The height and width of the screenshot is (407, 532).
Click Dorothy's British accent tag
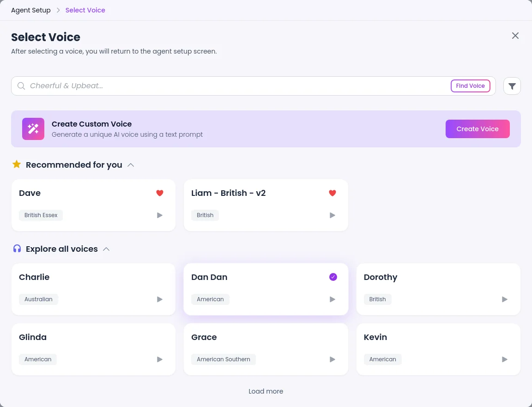tap(377, 299)
